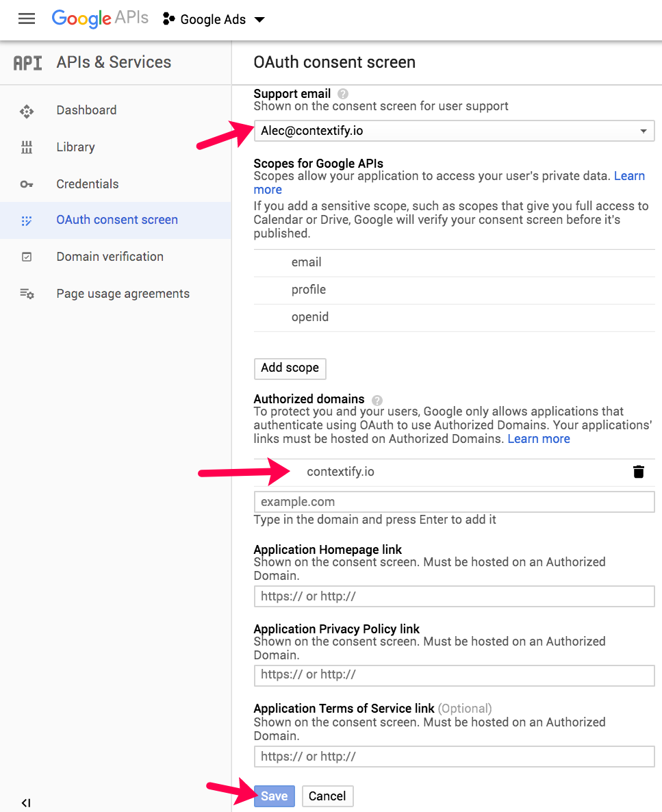Collapse the sidebar with the arrow icon
Screen dimensions: 662x812
pos(26,802)
